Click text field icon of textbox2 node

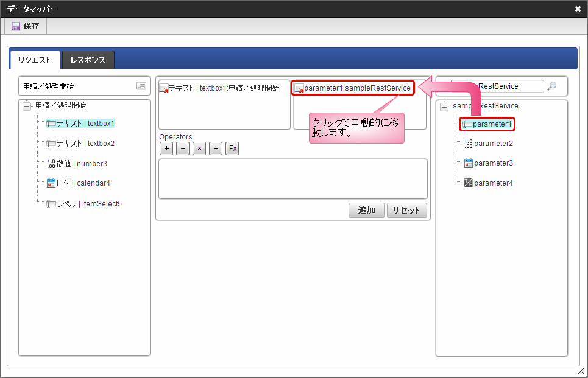tap(51, 144)
